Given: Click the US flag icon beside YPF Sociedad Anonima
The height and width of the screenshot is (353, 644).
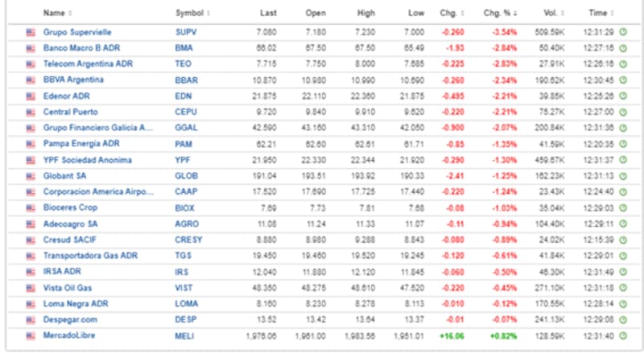Looking at the screenshot, I should click(31, 158).
